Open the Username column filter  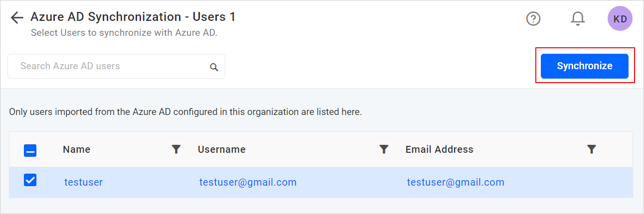click(x=384, y=149)
